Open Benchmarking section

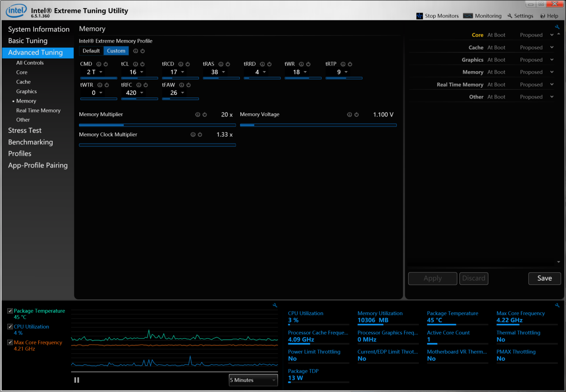point(31,142)
